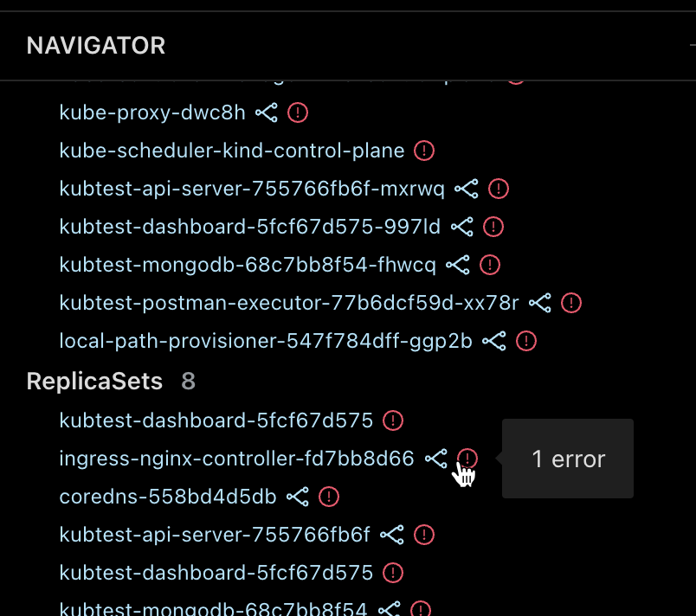This screenshot has height=616, width=696.
Task: Click the share icon for ingress-nginx-controller-fd7bb8d66
Action: (436, 459)
